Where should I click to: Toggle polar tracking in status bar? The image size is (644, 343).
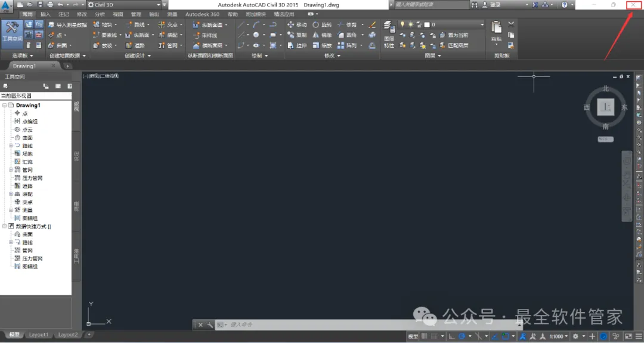coord(462,336)
